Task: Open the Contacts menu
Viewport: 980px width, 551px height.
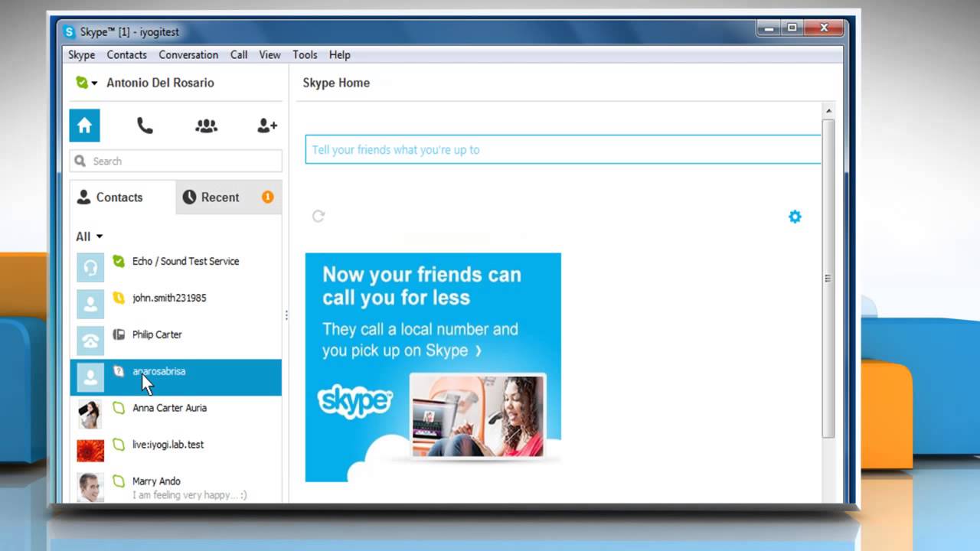Action: pyautogui.click(x=126, y=54)
